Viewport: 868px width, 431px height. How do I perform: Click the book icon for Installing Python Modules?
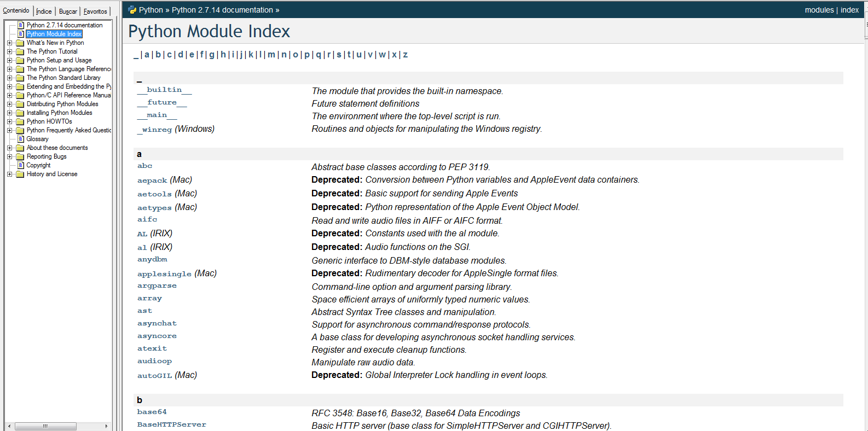coord(20,113)
